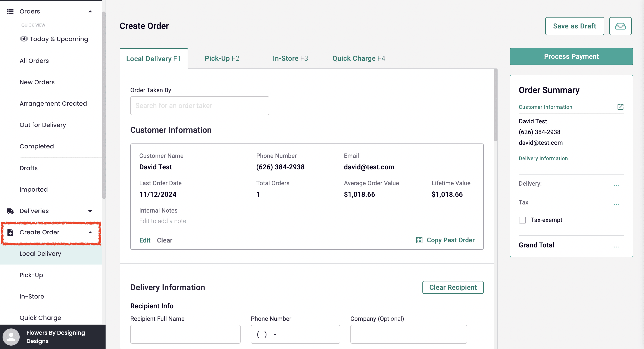
Task: Click the Order Taken By search field
Action: coord(200,106)
